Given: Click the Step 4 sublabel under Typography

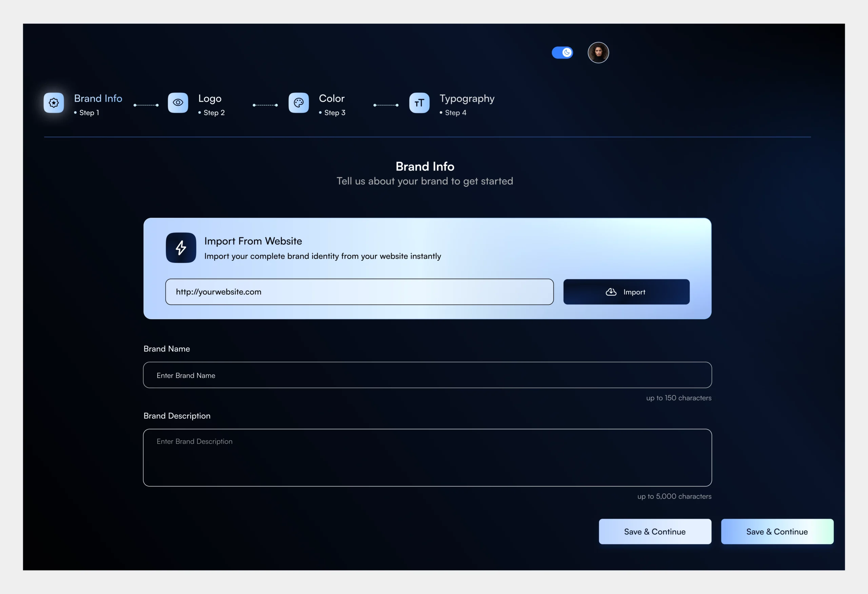Looking at the screenshot, I should pos(455,113).
